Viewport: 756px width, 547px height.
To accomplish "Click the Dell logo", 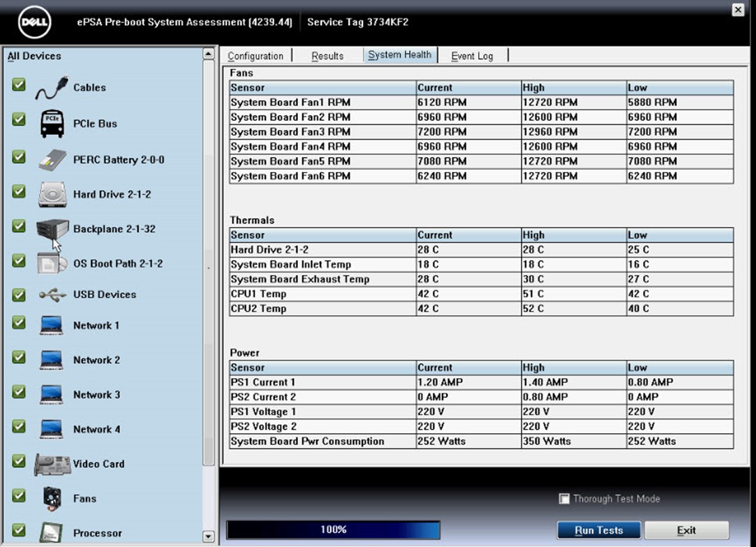I will [x=34, y=22].
